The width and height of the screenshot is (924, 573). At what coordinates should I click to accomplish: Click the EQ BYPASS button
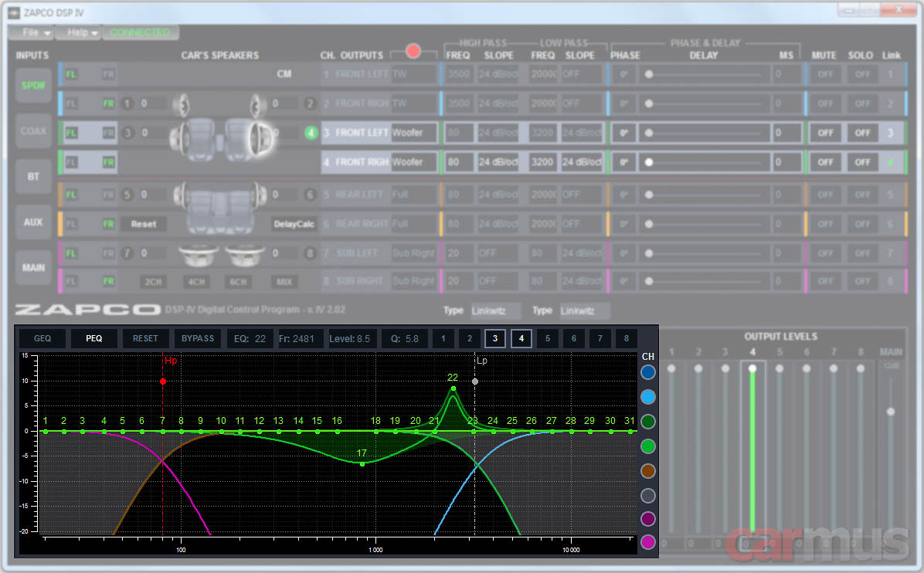click(198, 338)
